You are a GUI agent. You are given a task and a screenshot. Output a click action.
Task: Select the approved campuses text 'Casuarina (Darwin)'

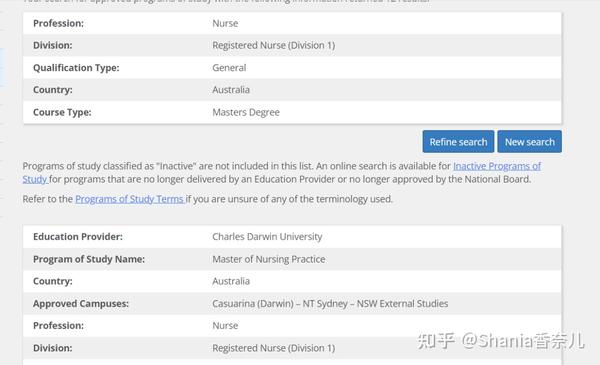click(253, 303)
